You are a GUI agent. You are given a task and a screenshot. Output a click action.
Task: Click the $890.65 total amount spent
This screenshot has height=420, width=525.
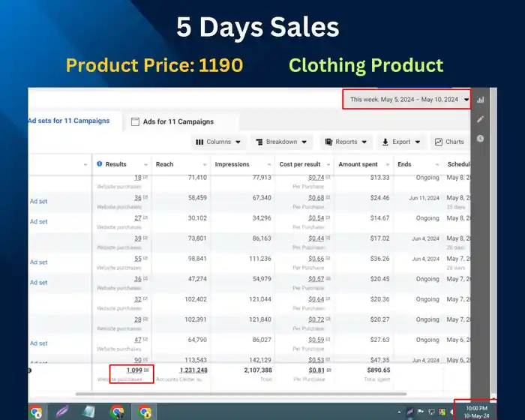pyautogui.click(x=378, y=370)
